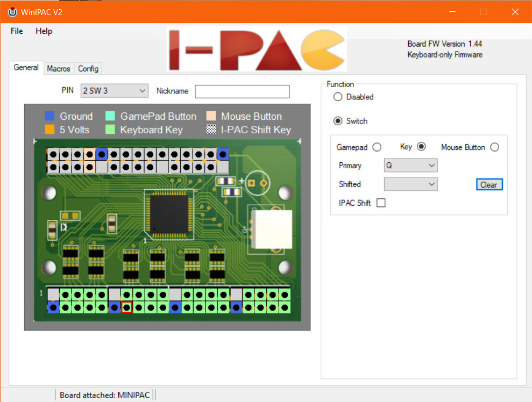Close the WinIPAC window
Screen dimensions: 532x402
click(515, 12)
